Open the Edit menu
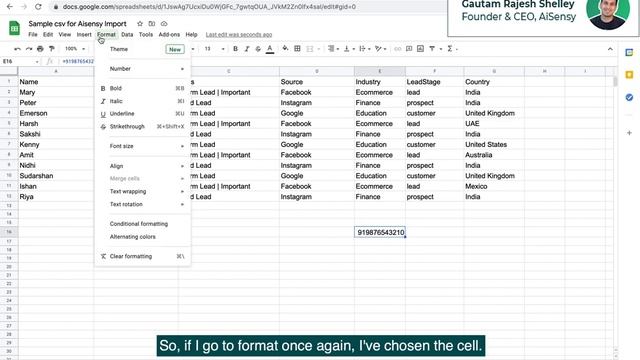Screen dimensions: 640x360 48,35
